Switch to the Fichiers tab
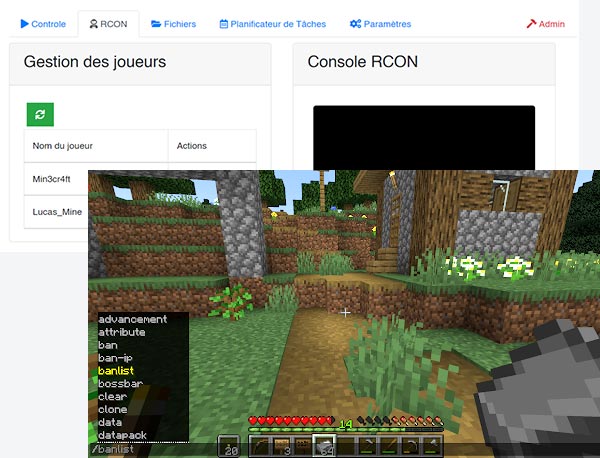 (174, 24)
